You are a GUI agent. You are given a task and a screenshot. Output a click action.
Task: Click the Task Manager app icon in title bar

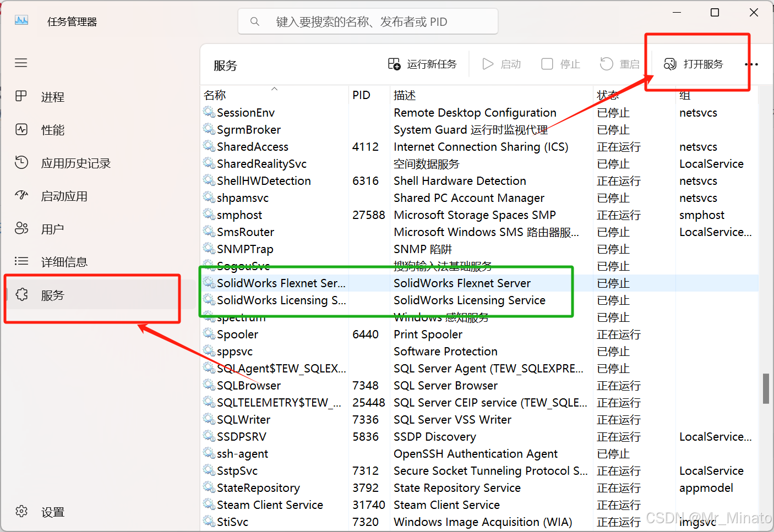pyautogui.click(x=21, y=21)
